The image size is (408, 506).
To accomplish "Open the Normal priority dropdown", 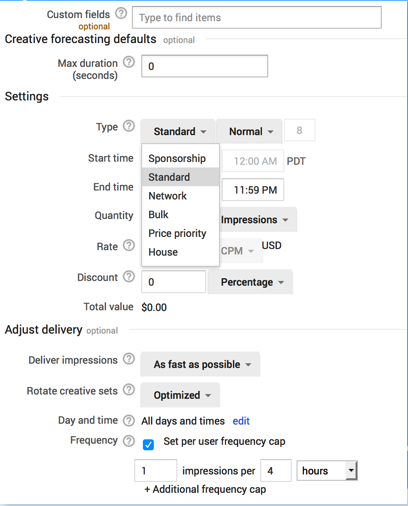I will 249,131.
